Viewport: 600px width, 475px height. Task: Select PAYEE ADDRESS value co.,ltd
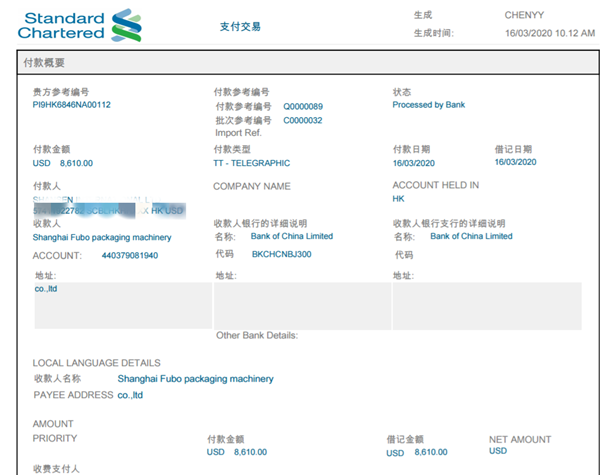pos(130,395)
